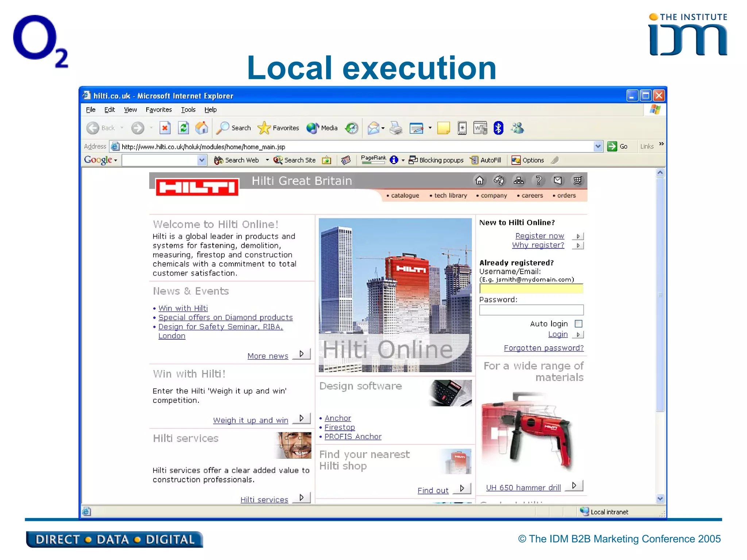747x560 pixels.
Task: Click AutoFill in Google toolbar
Action: (x=486, y=160)
